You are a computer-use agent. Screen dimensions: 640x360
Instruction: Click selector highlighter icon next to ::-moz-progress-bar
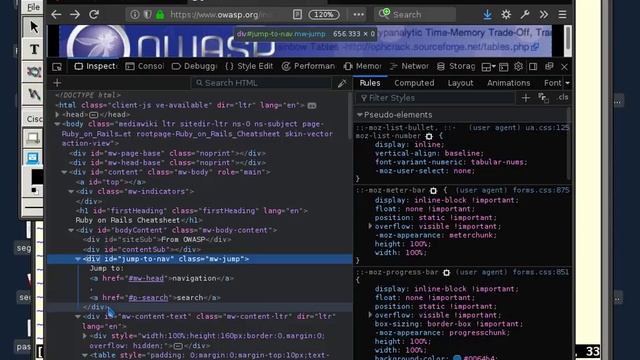coord(447,272)
